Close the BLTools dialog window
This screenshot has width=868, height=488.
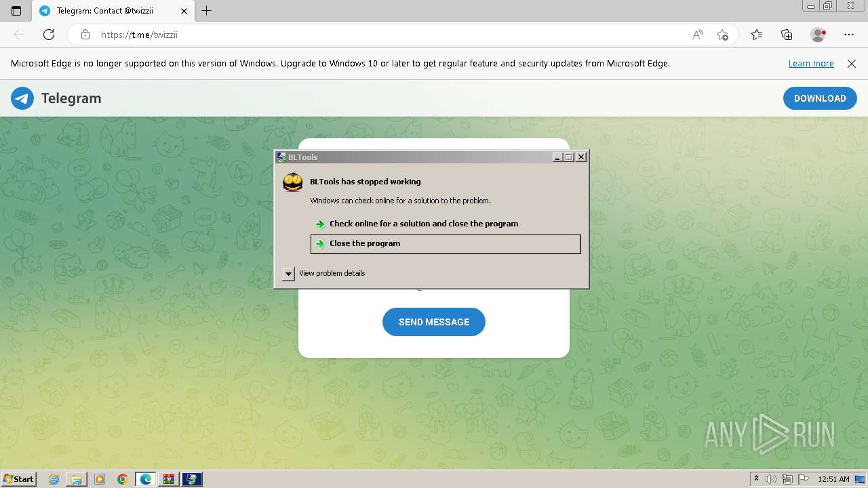coord(581,157)
